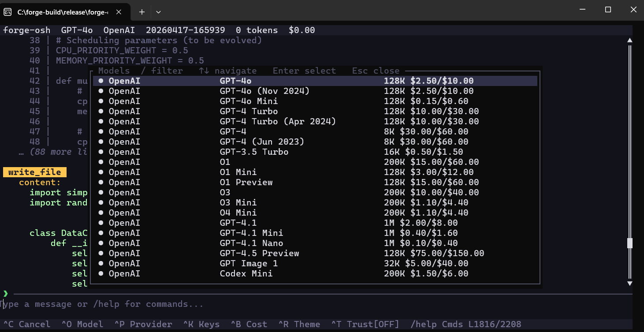Screen dimensions: 644x332
Task: Click ^C Cancel in the footer
Action: point(27,325)
